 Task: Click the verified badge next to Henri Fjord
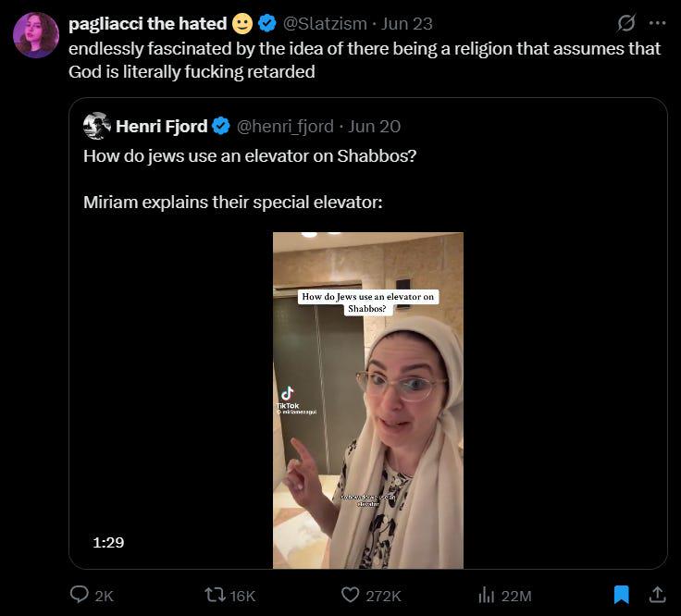pos(221,127)
